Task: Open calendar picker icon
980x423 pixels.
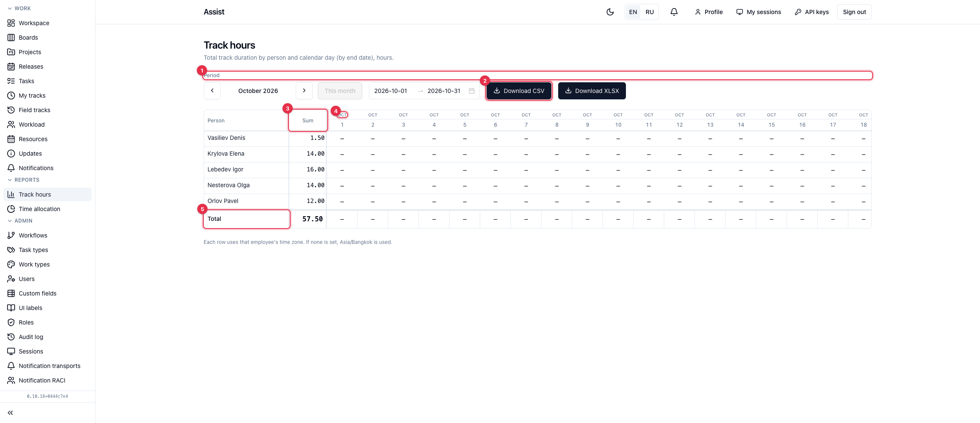Action: point(472,91)
